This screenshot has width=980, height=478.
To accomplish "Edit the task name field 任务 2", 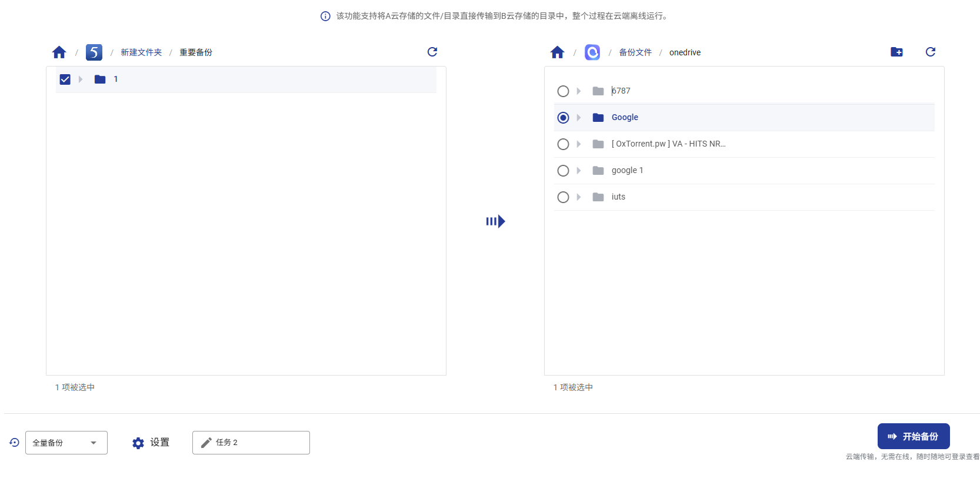I will pos(251,443).
